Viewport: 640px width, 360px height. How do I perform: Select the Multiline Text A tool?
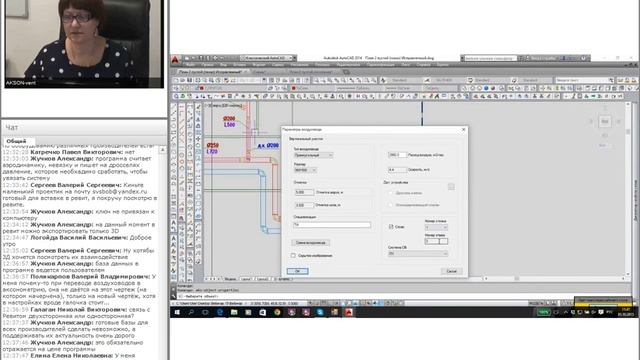point(174,224)
